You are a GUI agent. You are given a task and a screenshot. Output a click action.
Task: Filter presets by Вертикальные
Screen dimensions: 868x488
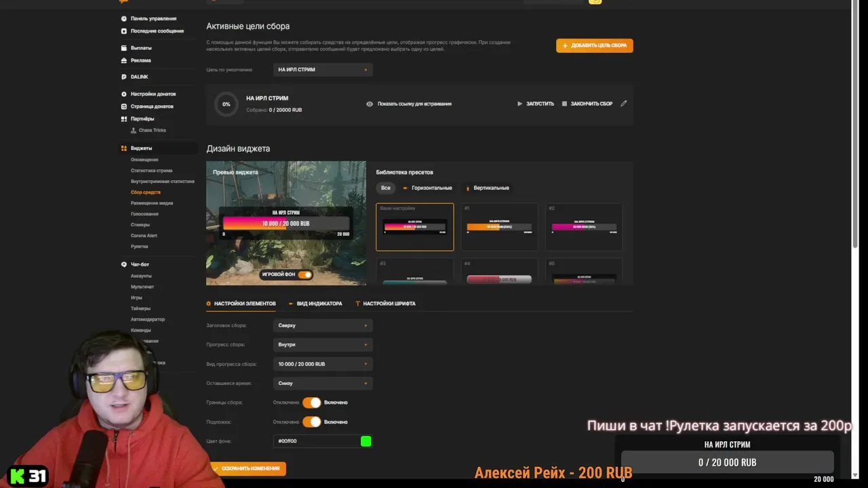pos(488,188)
